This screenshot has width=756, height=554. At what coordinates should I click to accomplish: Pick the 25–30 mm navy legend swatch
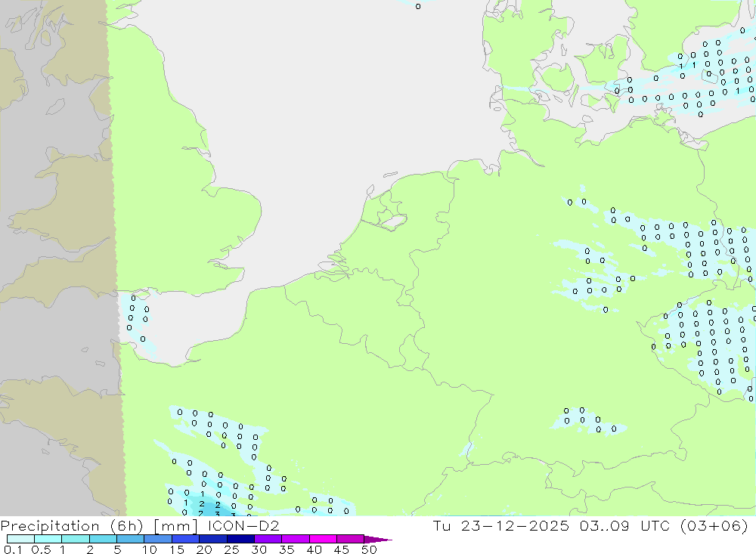point(240,539)
